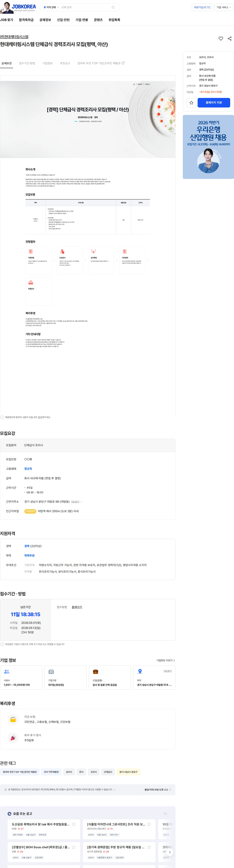Click the (주)현대캐터링시스템 company link
234x868 pixels.
(14, 37)
